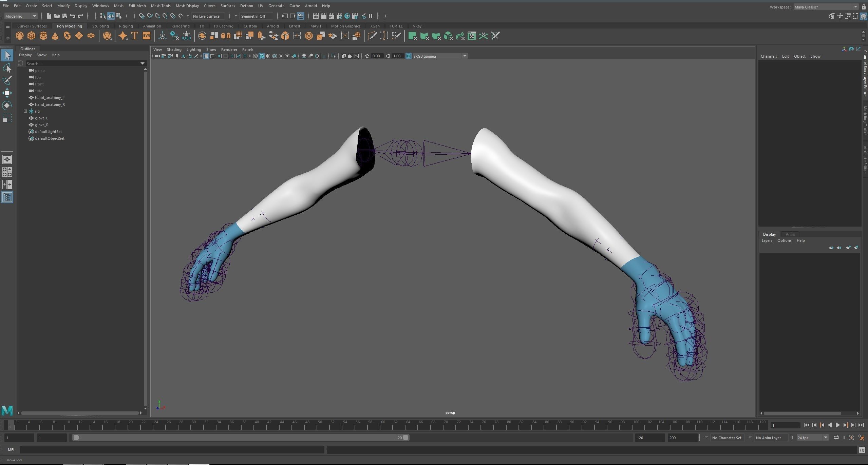Click the Mirror geometry shelf icon
Image resolution: width=868 pixels, height=465 pixels.
point(226,36)
